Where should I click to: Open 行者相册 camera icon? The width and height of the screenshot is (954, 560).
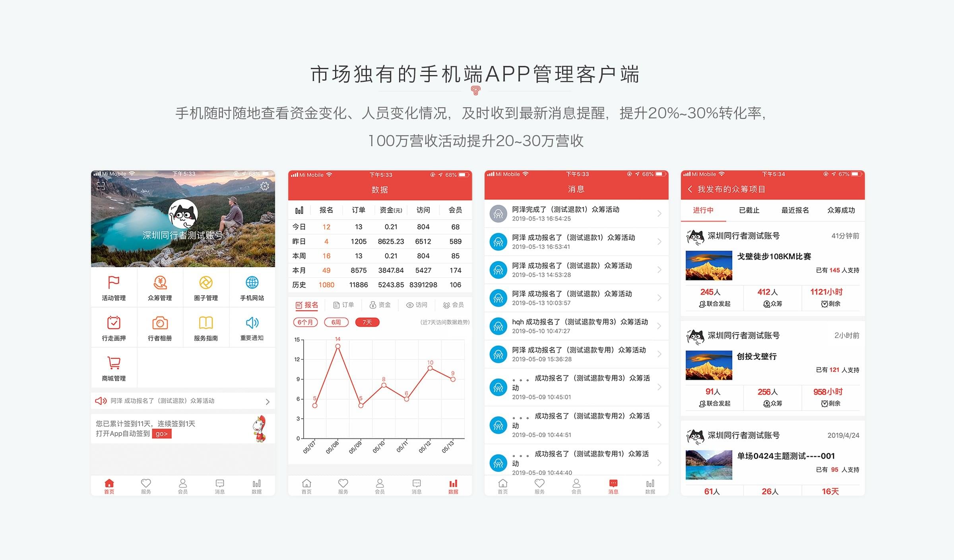pyautogui.click(x=160, y=323)
